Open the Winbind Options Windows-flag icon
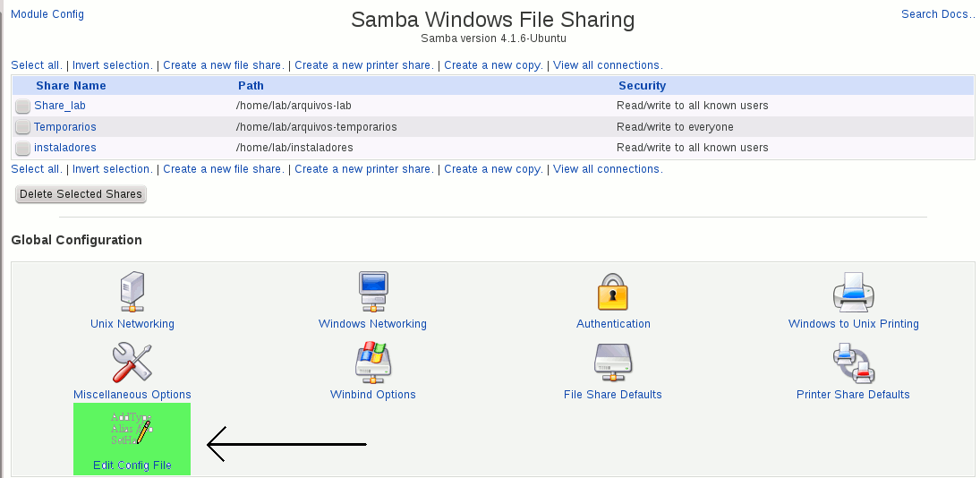Screen dimensions: 980x478 click(373, 362)
